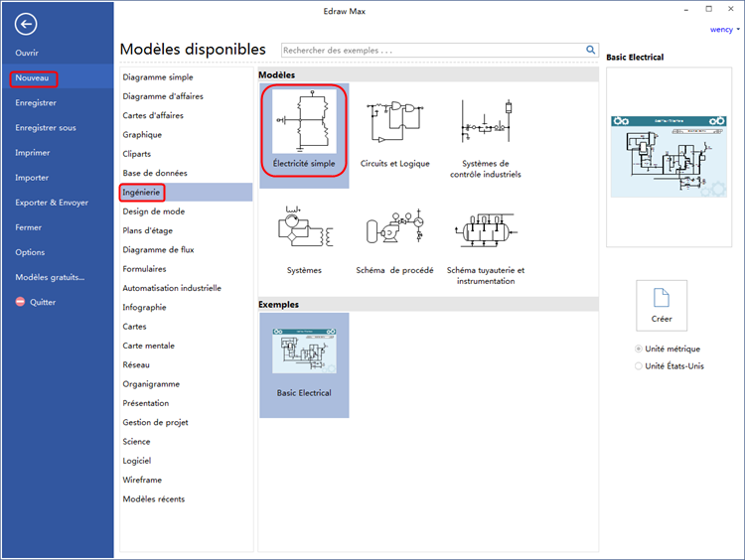Screen dimensions: 745x560
Task: Click the template search input field
Action: point(432,50)
